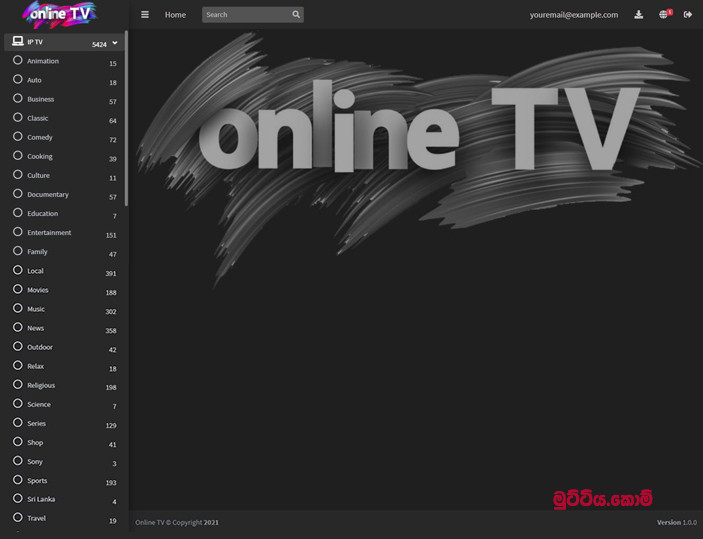Click the download icon in header
This screenshot has height=539, width=703.
(x=639, y=15)
